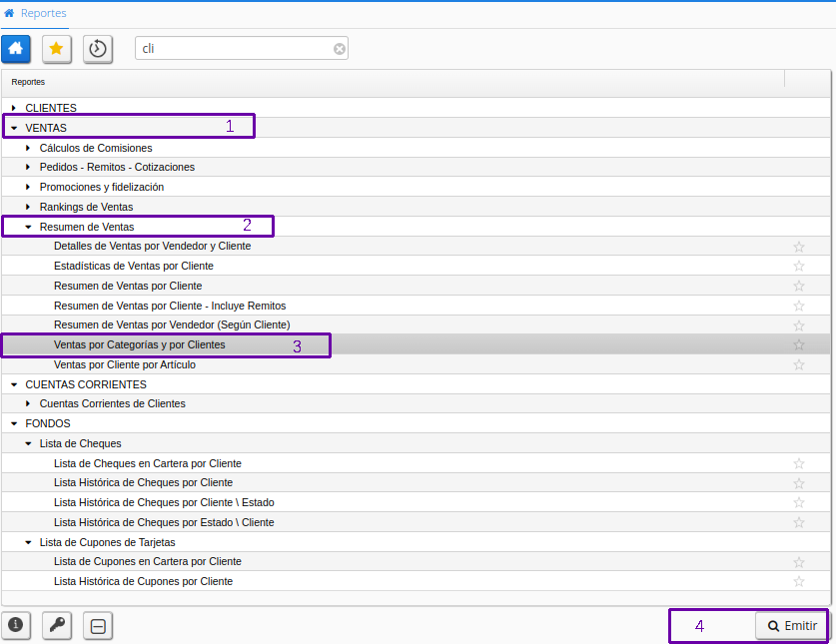Viewport: 836px width, 644px height.
Task: Favorite 'Detalles de Ventas por Vendedor y Cliente'
Action: click(x=798, y=247)
